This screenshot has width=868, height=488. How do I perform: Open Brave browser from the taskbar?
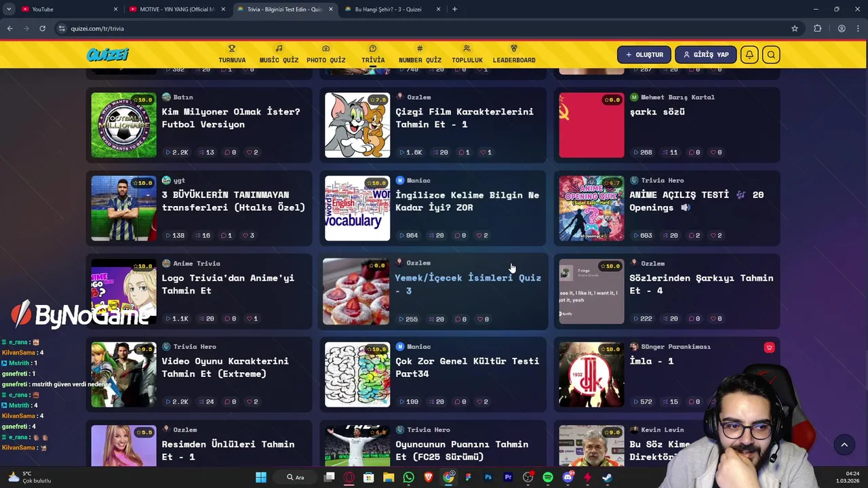click(429, 477)
